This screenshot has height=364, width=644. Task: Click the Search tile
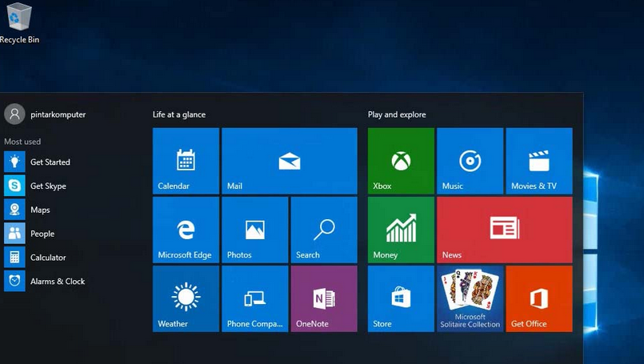point(324,230)
